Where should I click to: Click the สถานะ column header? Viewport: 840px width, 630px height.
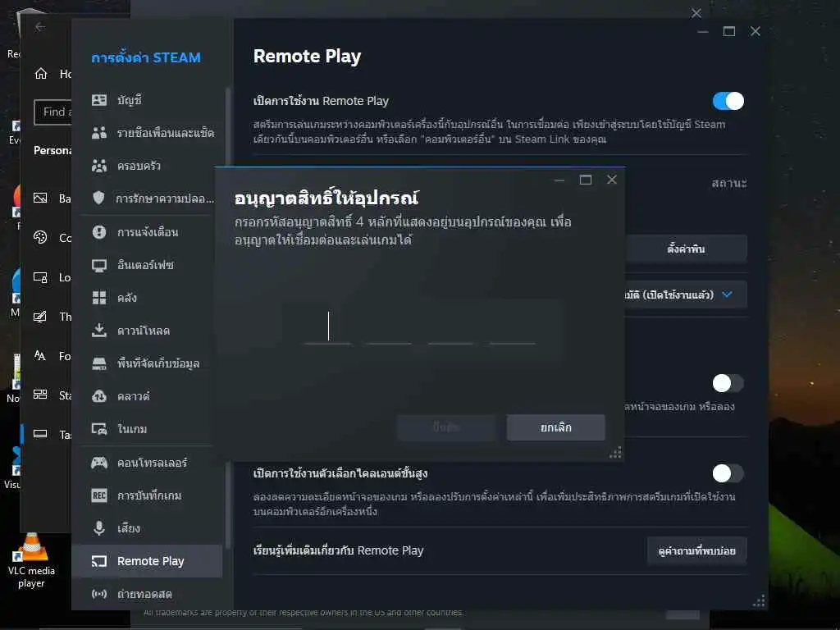729,183
